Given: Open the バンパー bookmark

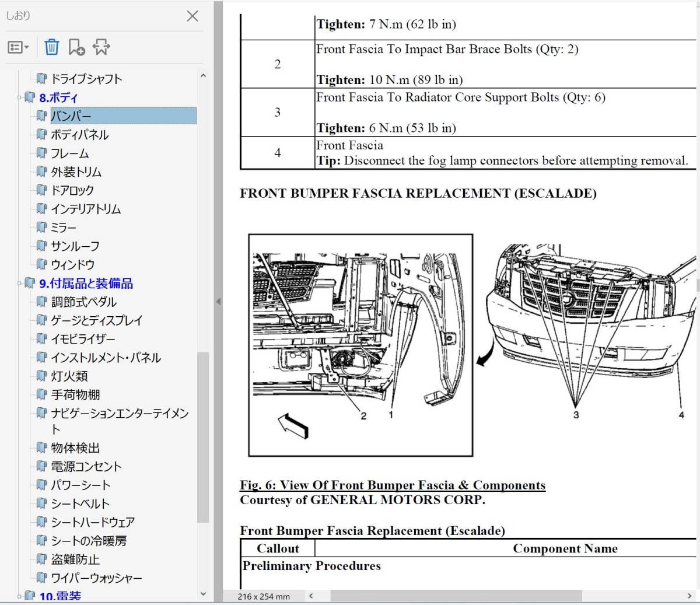Looking at the screenshot, I should coord(123,116).
